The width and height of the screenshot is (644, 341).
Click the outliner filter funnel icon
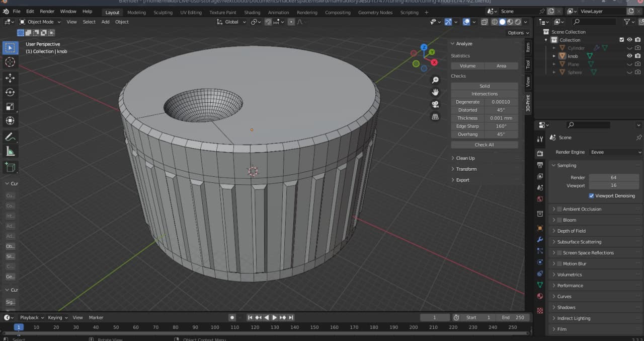tap(626, 22)
